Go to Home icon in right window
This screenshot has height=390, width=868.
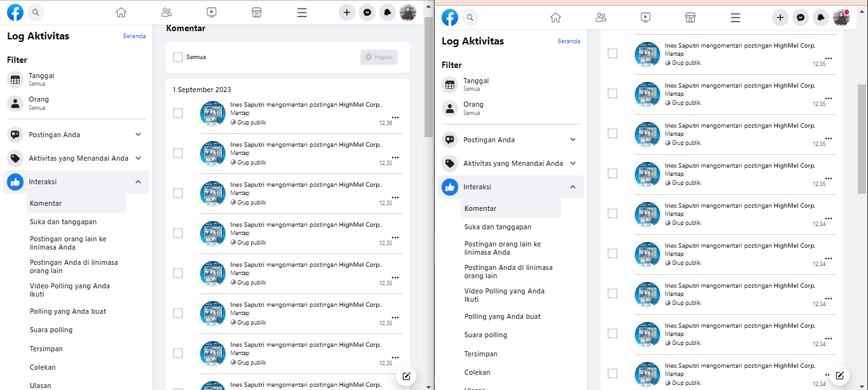point(555,17)
